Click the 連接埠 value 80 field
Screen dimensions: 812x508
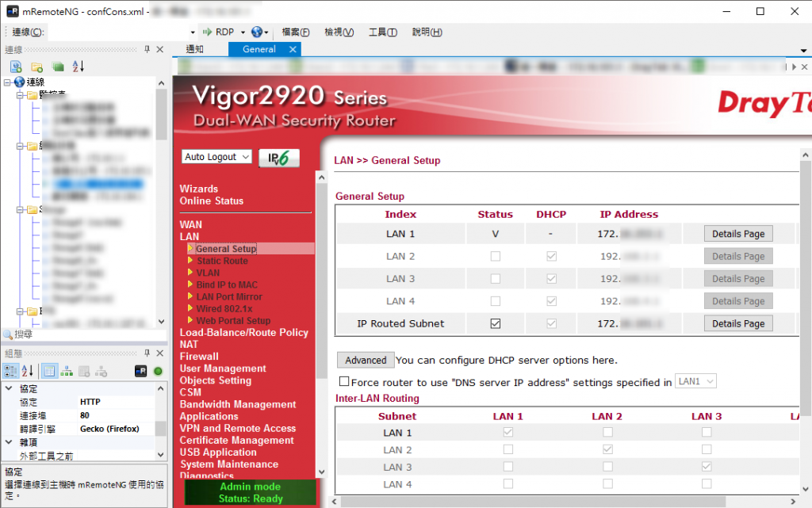(117, 415)
